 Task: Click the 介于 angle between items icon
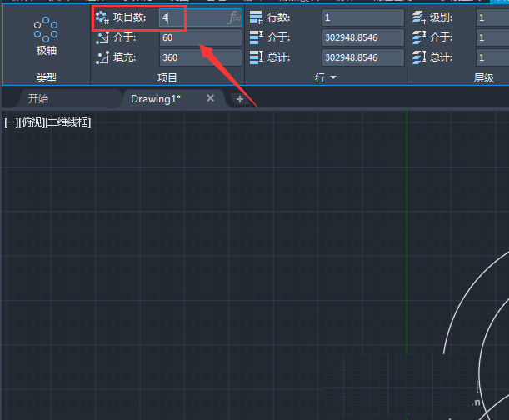click(x=102, y=37)
